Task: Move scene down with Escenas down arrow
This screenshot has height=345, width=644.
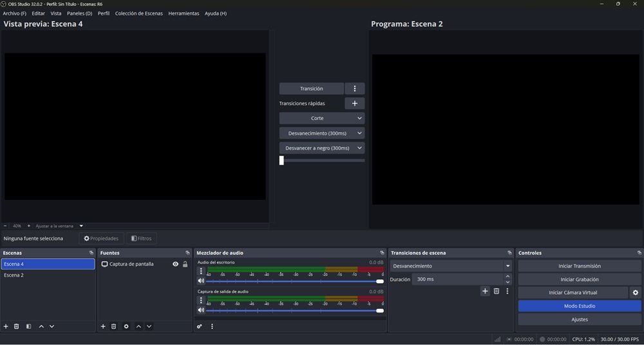Action: [52, 326]
